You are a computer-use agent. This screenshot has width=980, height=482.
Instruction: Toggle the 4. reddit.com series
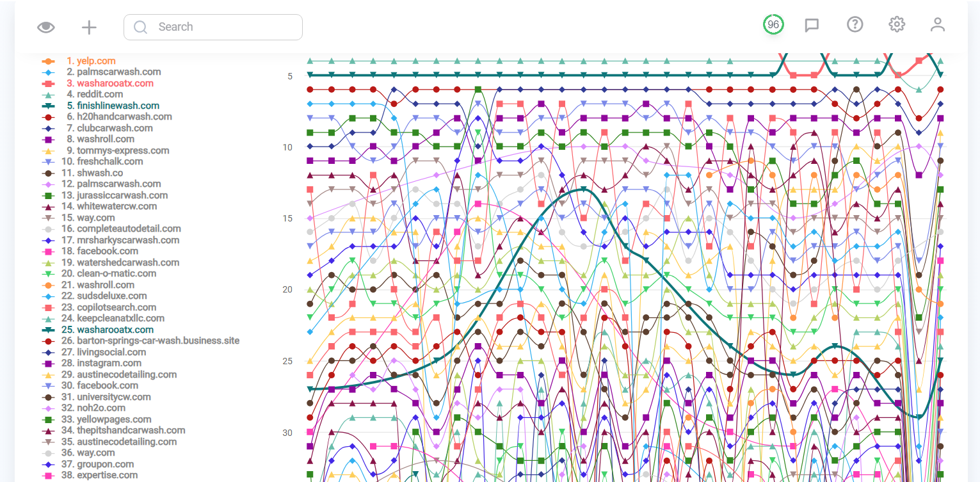tap(83, 94)
